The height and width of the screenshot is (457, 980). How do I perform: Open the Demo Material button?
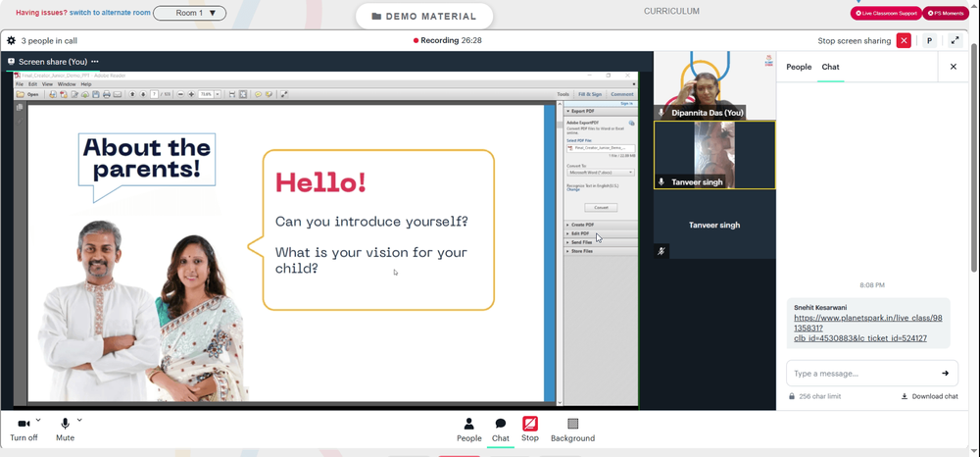[x=423, y=17]
